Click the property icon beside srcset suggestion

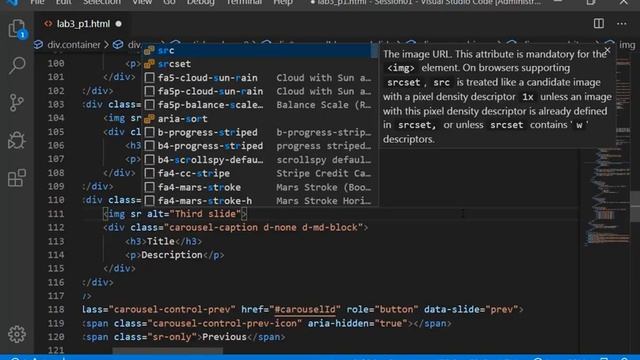(x=149, y=64)
